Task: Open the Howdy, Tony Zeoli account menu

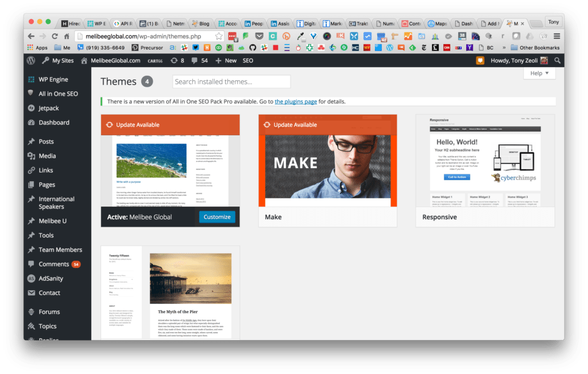Action: tap(519, 60)
